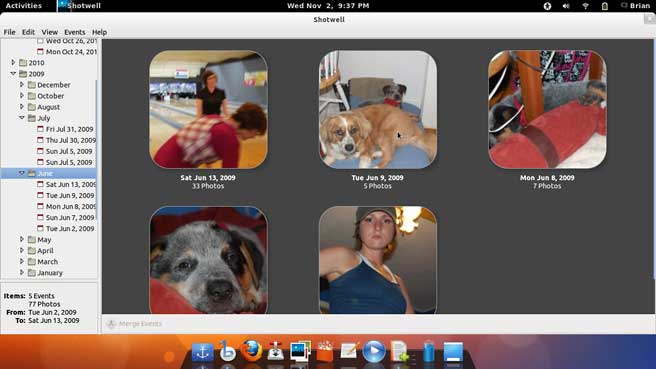Click the sidebar vertical scrollbar
The image size is (656, 369).
tap(97, 150)
